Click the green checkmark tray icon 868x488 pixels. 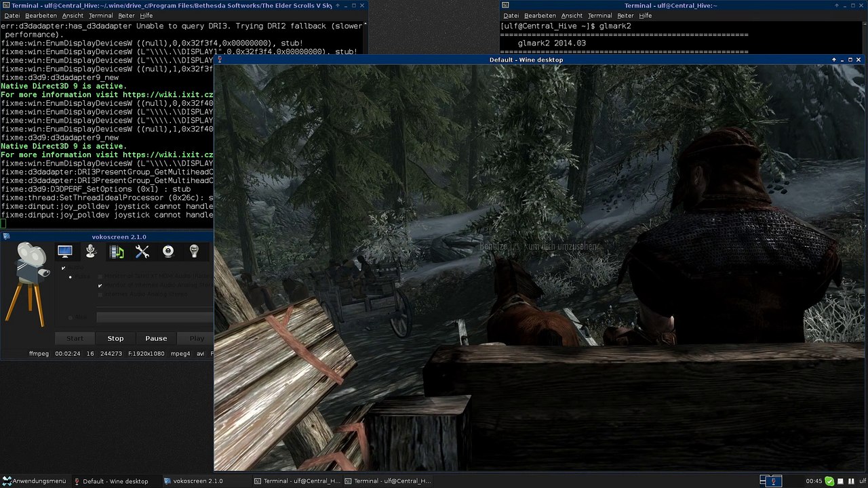point(829,481)
